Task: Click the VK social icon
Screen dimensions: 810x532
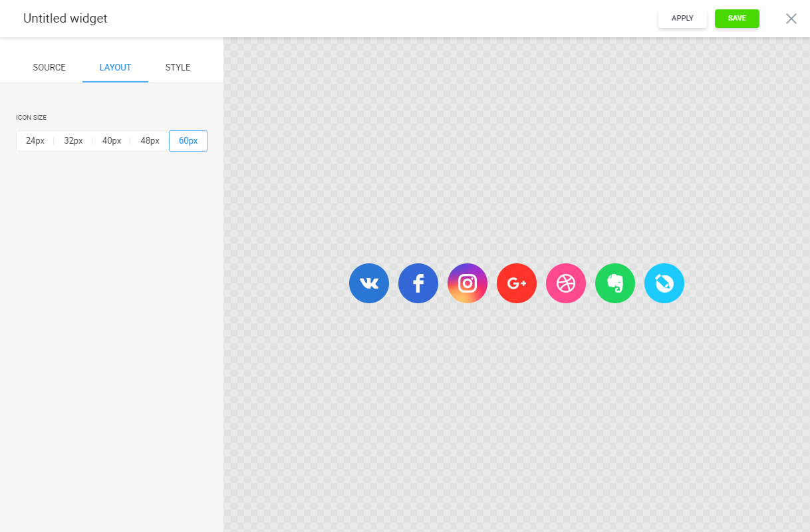Action: 369,283
